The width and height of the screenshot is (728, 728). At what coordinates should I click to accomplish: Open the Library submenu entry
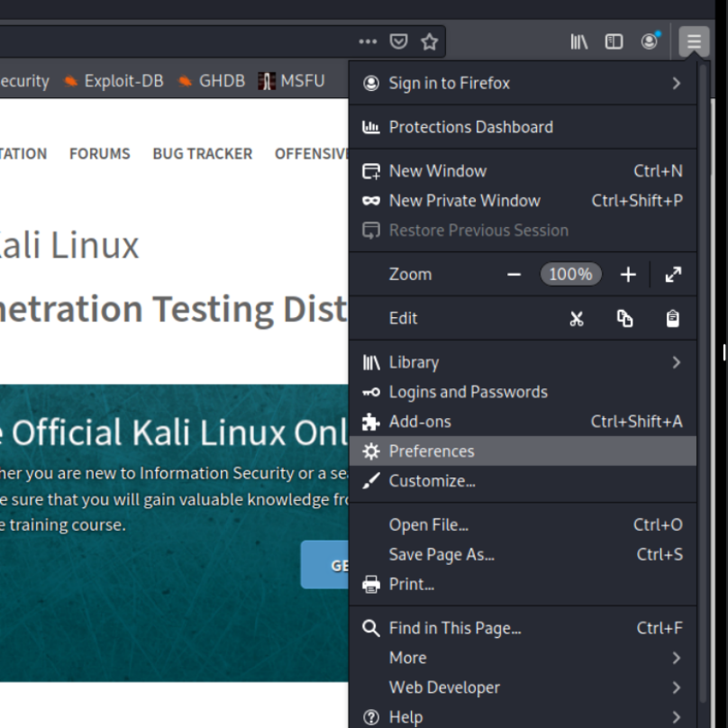coord(523,362)
